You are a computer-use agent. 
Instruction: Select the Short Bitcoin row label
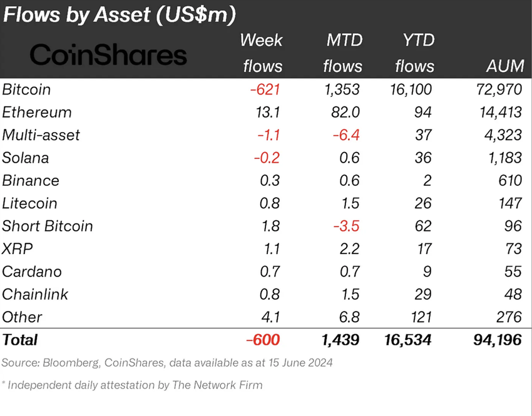click(48, 226)
